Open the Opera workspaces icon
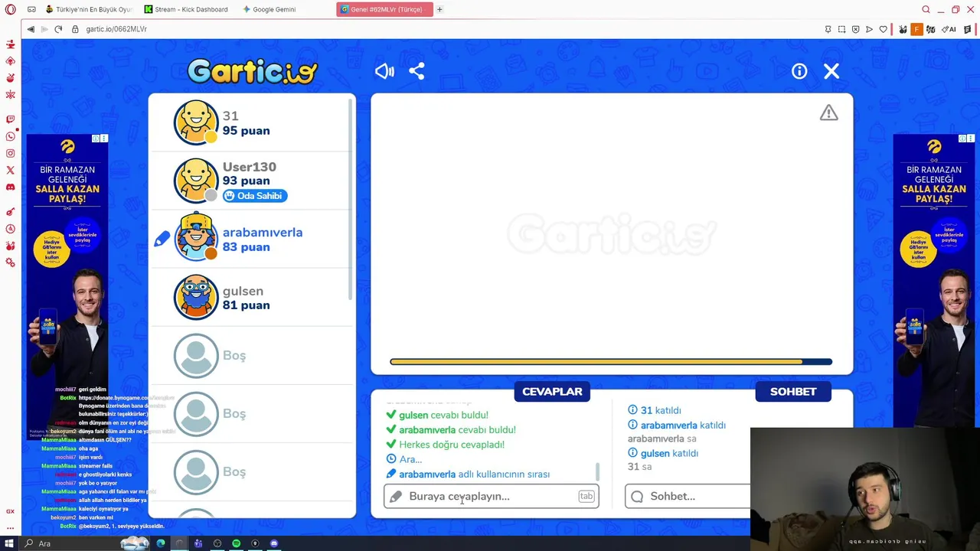Viewport: 980px width, 551px height. [31, 9]
